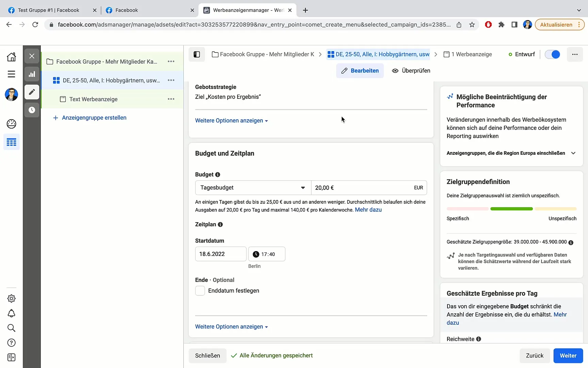The image size is (588, 368).
Task: Open the account overview smiley icon
Action: coord(11,124)
